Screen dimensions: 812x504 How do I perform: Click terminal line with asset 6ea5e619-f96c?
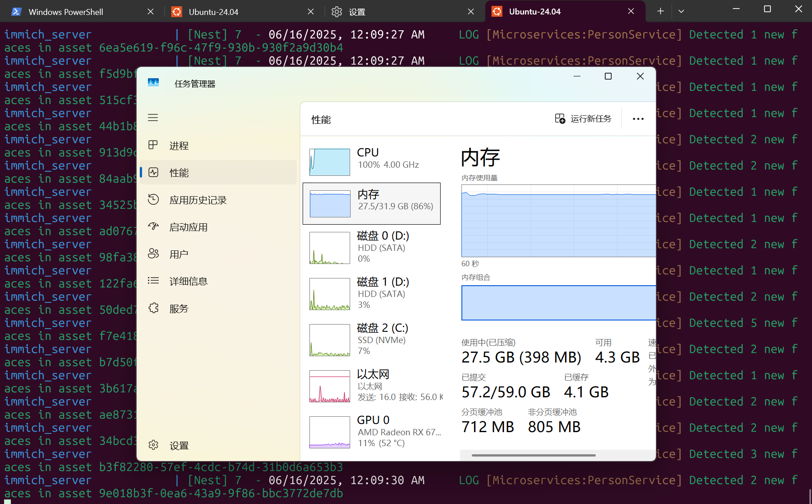click(174, 47)
